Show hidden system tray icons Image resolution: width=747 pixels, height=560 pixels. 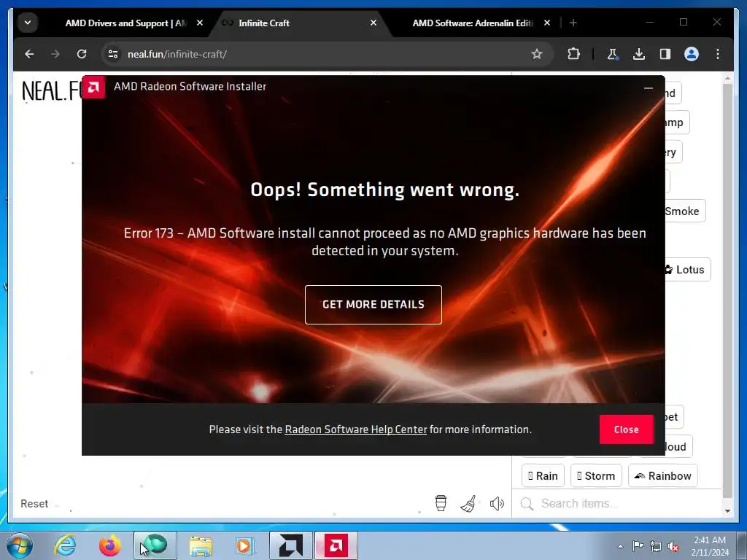(x=620, y=546)
